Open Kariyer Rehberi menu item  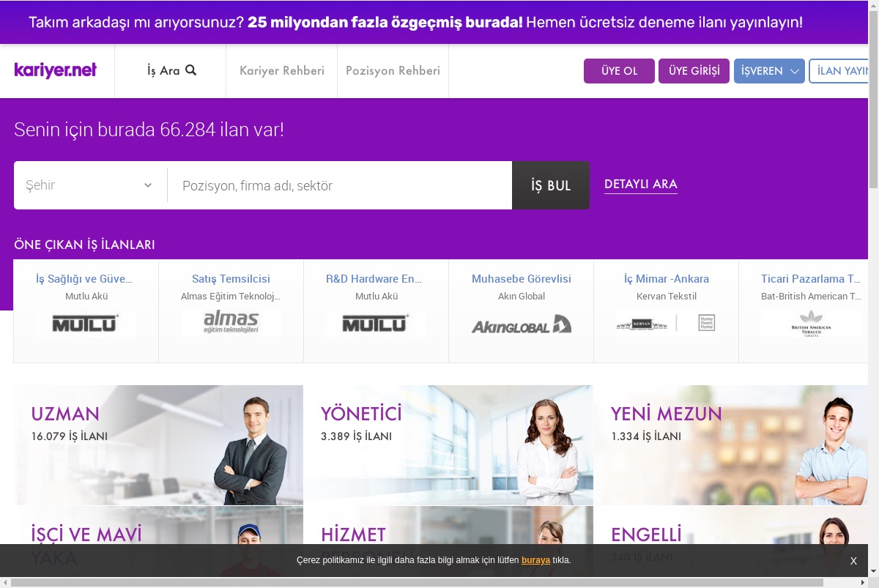tap(282, 71)
